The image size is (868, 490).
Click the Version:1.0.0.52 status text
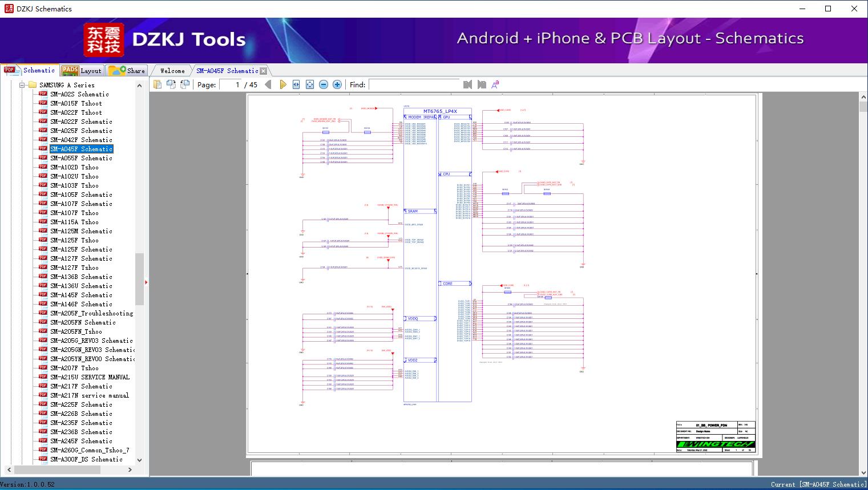28,484
